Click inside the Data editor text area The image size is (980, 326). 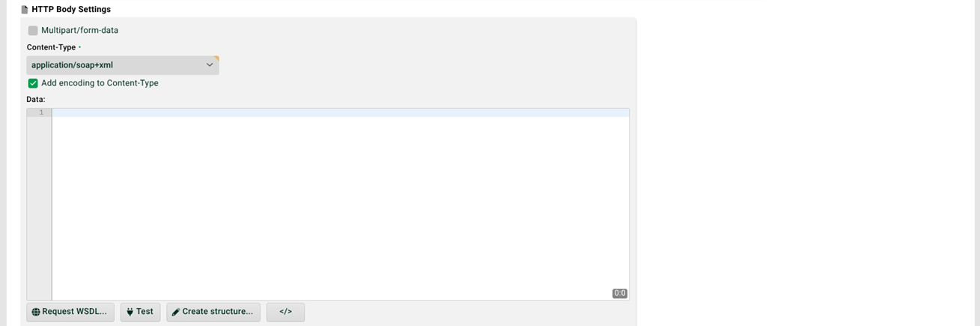click(x=341, y=205)
